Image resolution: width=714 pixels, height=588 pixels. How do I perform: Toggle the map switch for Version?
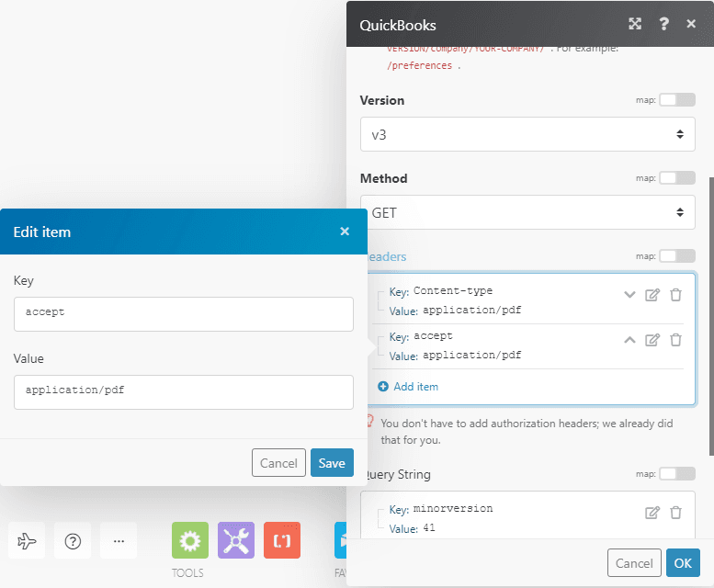[x=676, y=100]
